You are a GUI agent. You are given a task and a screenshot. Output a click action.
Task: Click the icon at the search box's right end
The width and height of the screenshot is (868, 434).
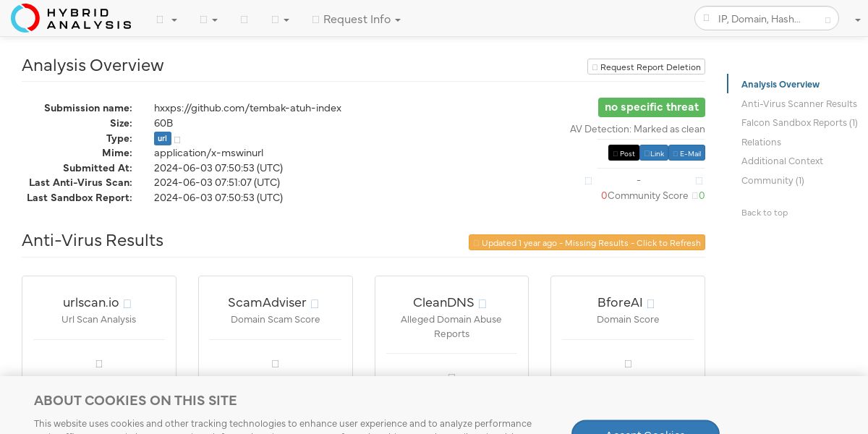(828, 20)
